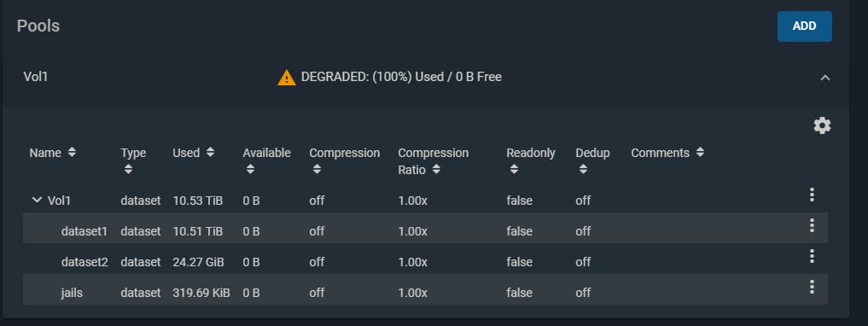
Task: Click the ADD pool button
Action: (x=804, y=26)
